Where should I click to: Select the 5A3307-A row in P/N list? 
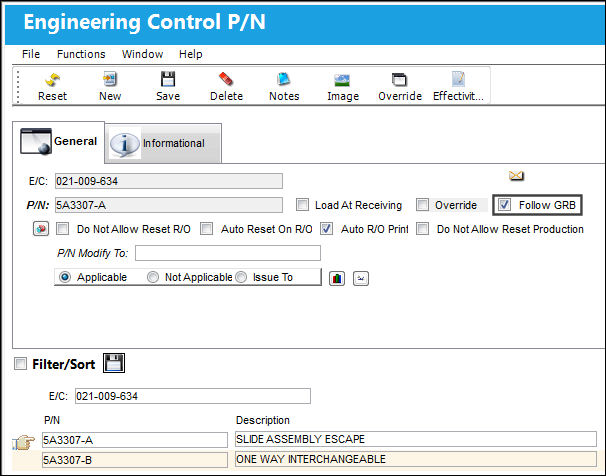click(x=134, y=440)
